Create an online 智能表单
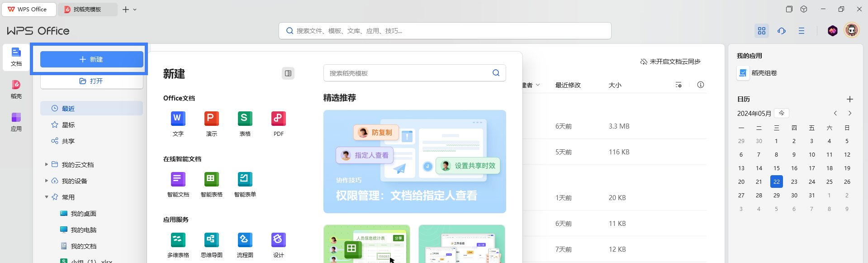 pyautogui.click(x=245, y=184)
